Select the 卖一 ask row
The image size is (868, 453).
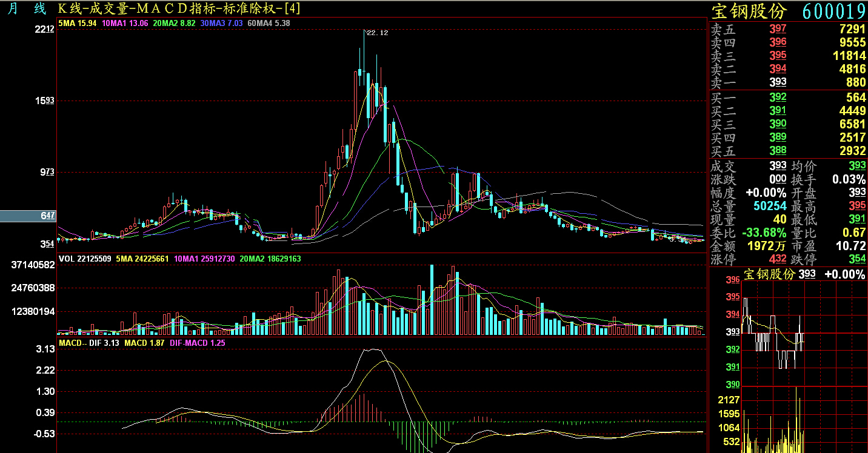click(x=788, y=82)
